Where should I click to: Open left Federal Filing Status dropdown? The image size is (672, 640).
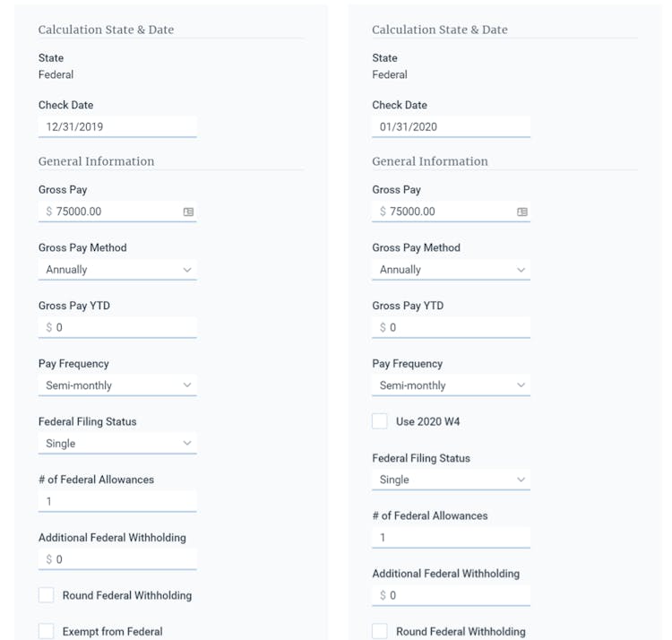[x=117, y=444]
